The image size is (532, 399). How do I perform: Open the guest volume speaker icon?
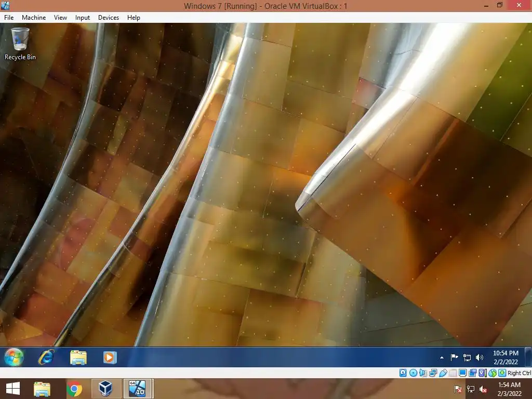click(x=479, y=357)
